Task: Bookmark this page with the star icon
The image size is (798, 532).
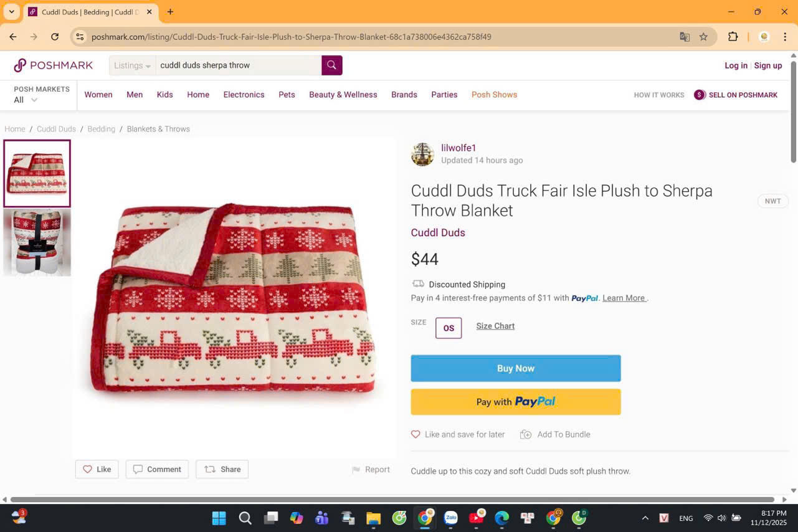Action: click(703, 37)
